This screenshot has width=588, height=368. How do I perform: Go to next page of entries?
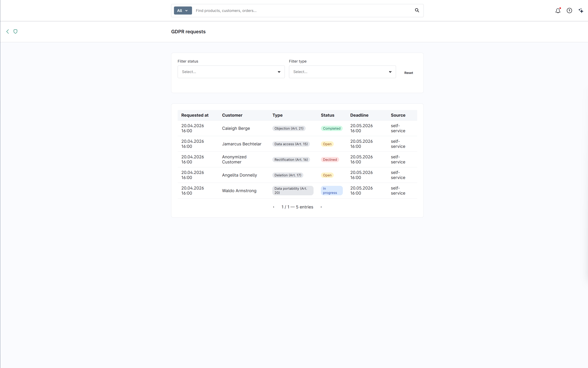tap(321, 207)
